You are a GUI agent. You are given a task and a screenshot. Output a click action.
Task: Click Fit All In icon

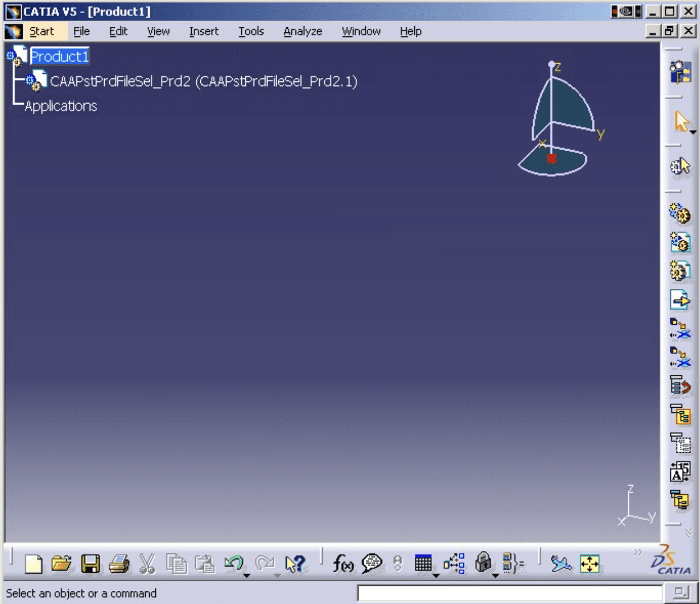click(x=590, y=564)
